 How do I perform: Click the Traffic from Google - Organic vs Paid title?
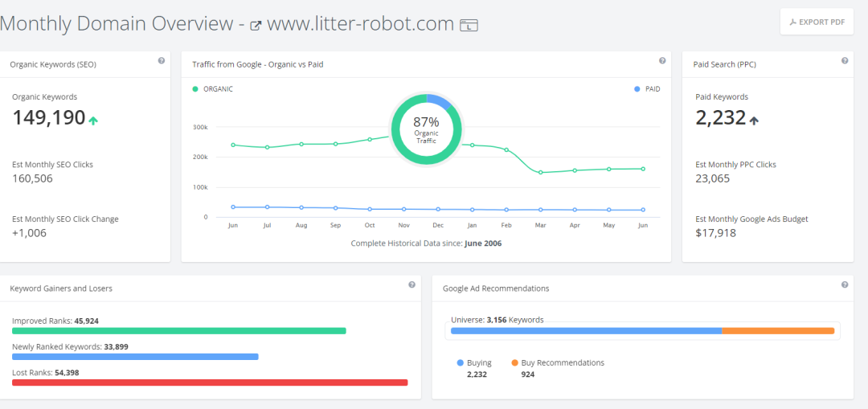[258, 64]
